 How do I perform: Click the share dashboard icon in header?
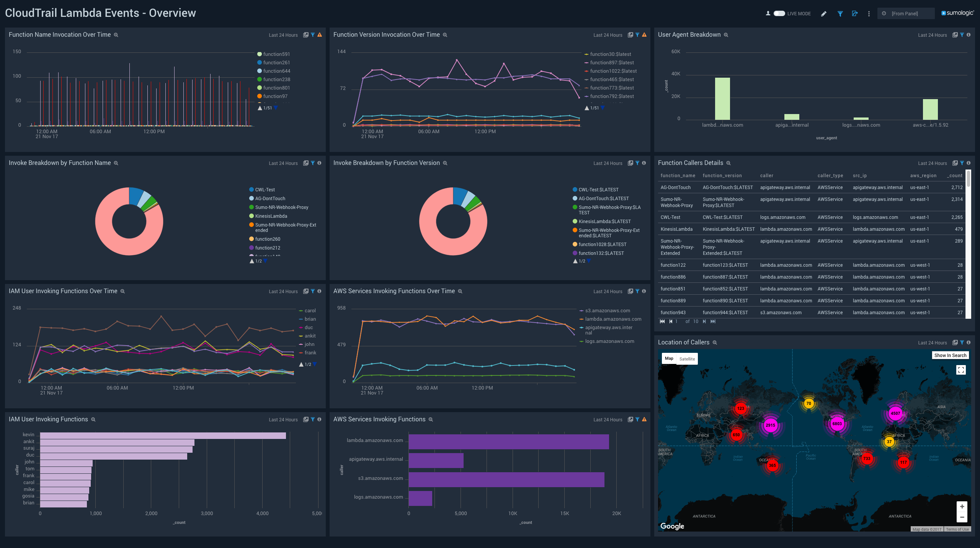pyautogui.click(x=854, y=13)
